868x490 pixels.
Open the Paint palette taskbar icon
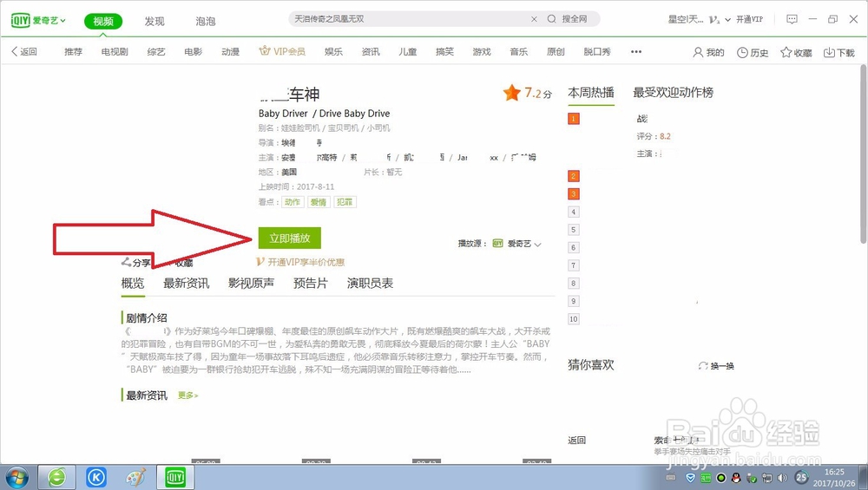coord(135,477)
